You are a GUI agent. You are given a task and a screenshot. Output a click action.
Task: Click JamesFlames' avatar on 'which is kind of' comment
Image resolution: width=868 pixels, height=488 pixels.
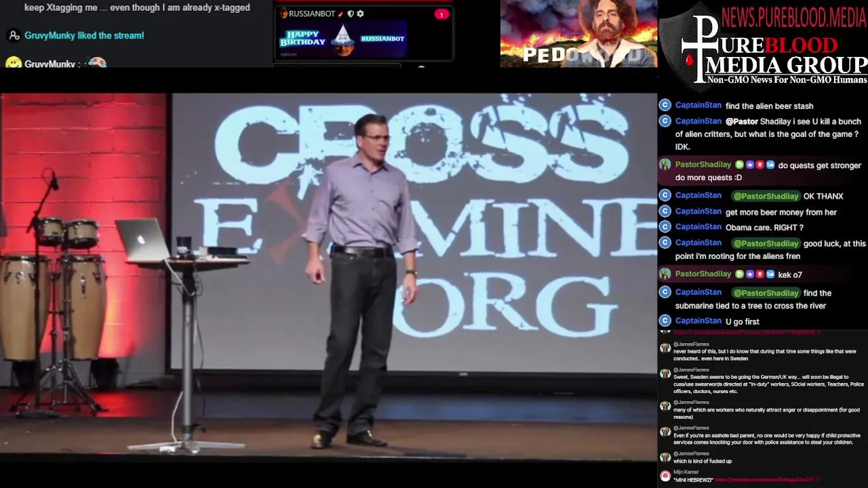pos(665,457)
